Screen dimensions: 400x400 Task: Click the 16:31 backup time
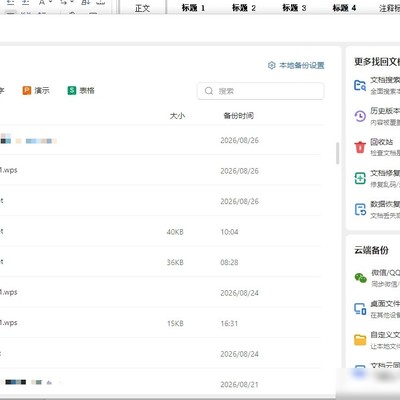pos(229,323)
